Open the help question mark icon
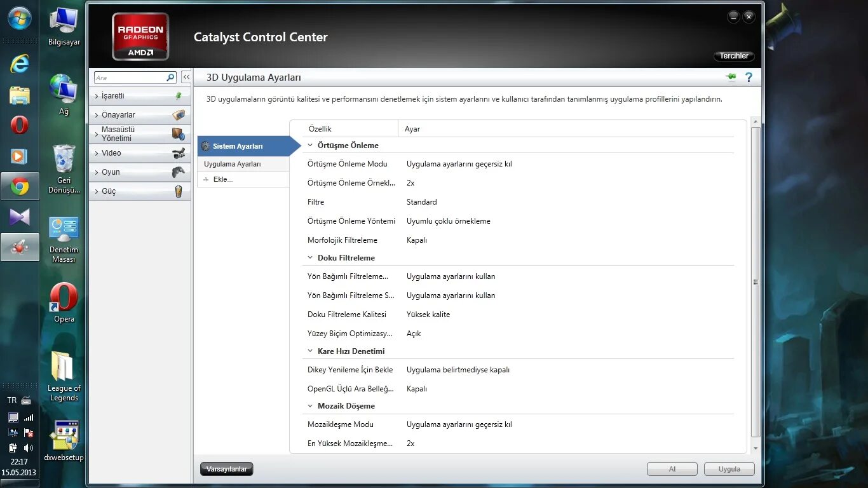 (749, 77)
